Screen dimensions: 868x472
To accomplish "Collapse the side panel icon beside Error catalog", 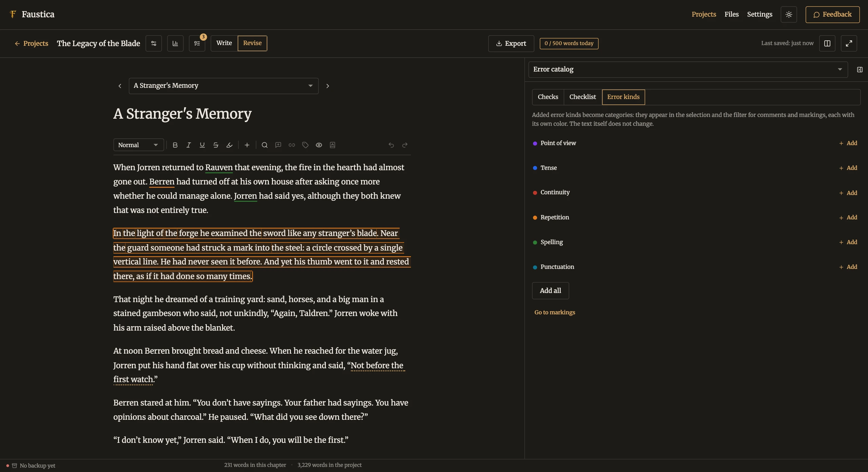I will pos(860,70).
